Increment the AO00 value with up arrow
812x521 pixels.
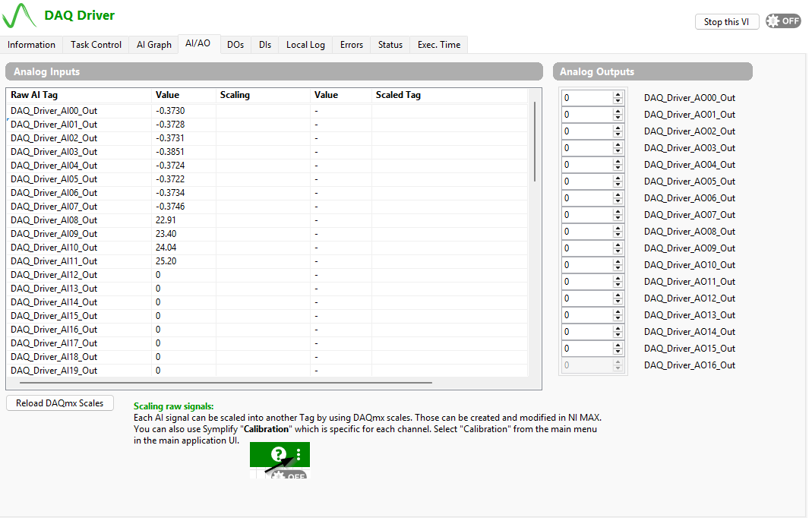pos(618,95)
